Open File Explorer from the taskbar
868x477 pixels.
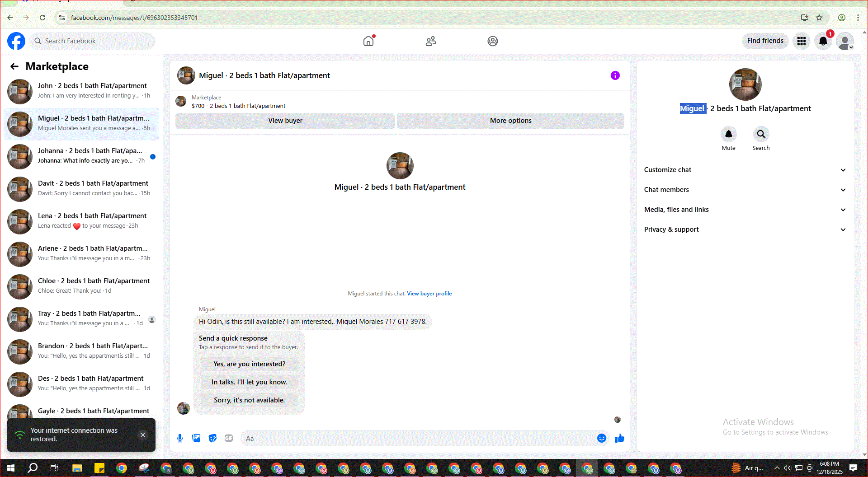[77, 468]
